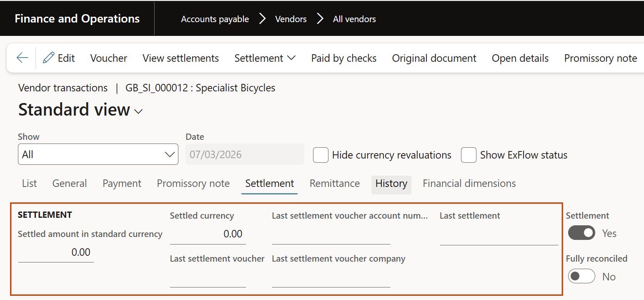Screen dimensions: 644x300
Task: Click the breadcrumb chevron after Vendors
Action: (x=320, y=19)
